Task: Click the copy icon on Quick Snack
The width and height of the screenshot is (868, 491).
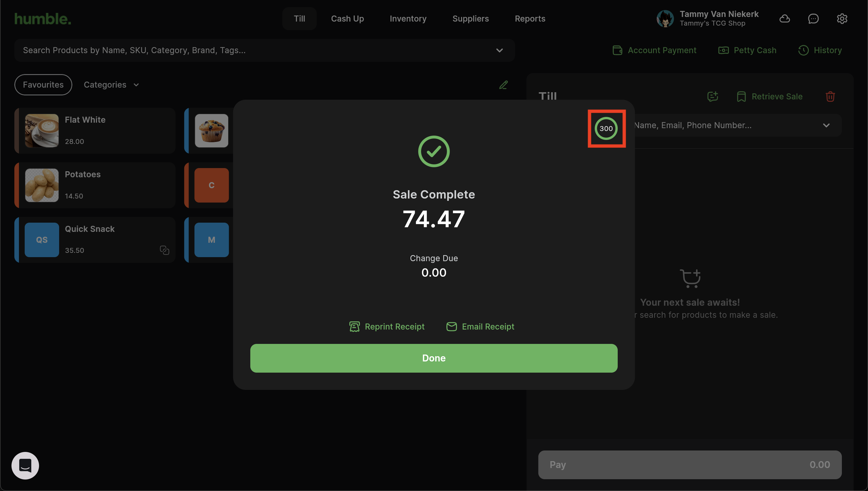Action: click(164, 250)
